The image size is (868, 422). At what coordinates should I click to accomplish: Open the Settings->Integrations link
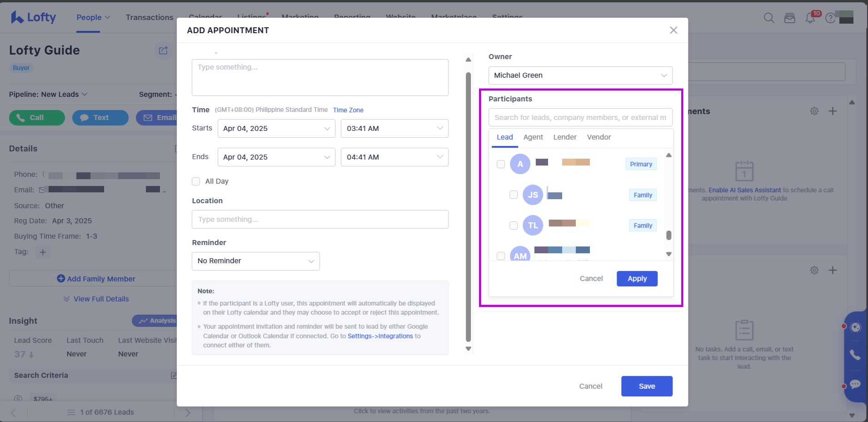coord(380,336)
